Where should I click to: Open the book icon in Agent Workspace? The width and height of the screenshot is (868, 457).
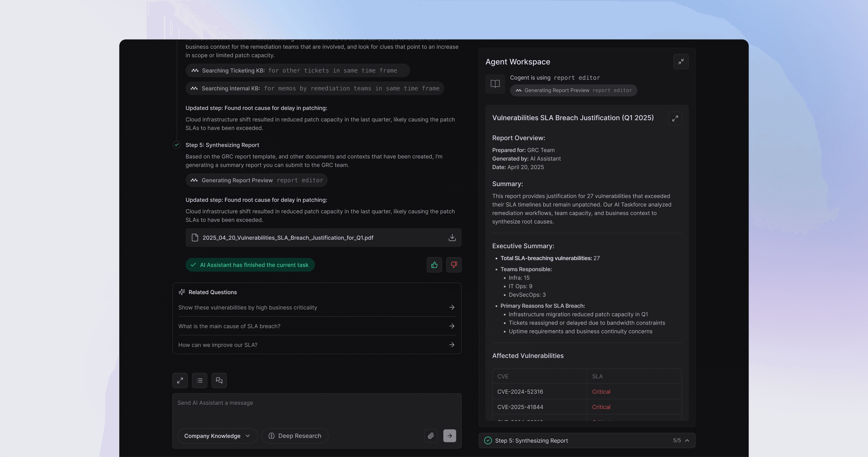tap(495, 84)
